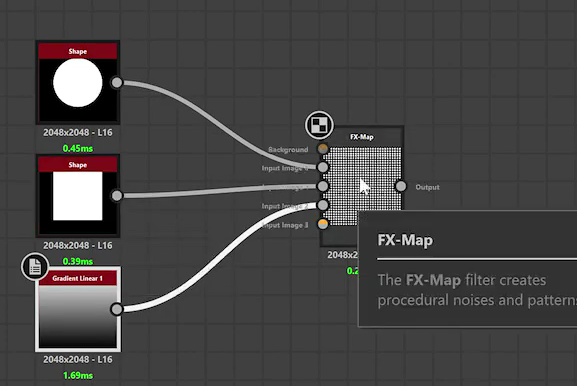Click the FX-Map tooltip heading
Viewport: 577px width, 386px height.
pos(405,240)
